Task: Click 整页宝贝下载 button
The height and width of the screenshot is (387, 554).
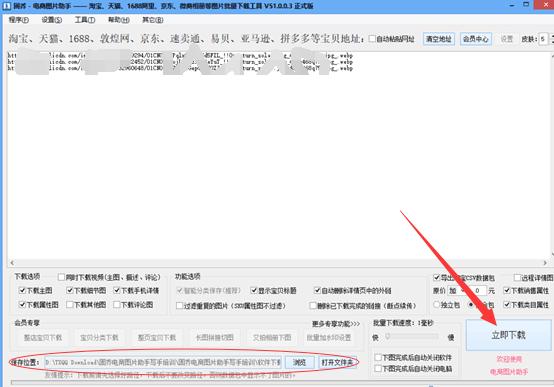Action: click(x=157, y=338)
